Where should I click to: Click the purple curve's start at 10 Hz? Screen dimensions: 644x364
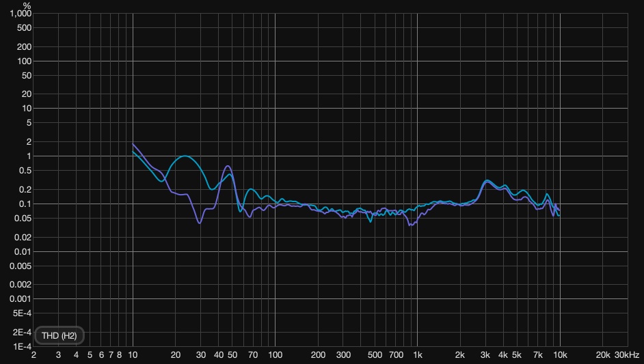(x=133, y=144)
